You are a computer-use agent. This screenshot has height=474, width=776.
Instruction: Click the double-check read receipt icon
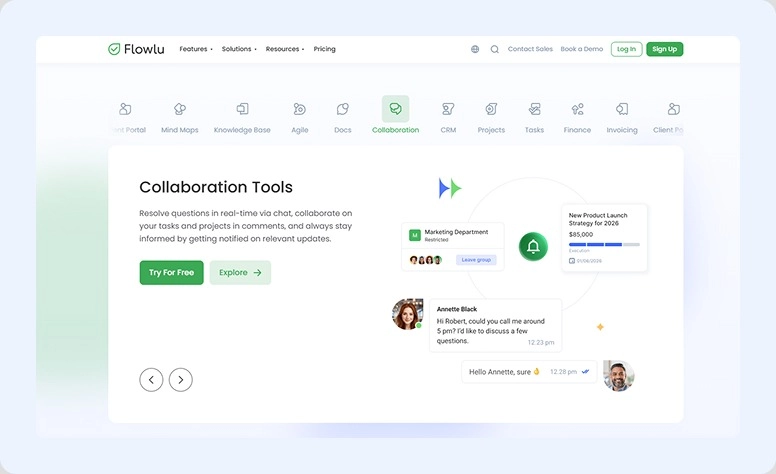coord(585,372)
